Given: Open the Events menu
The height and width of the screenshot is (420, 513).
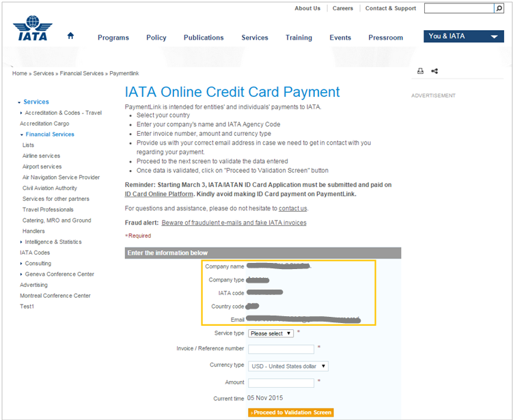Looking at the screenshot, I should click(340, 38).
